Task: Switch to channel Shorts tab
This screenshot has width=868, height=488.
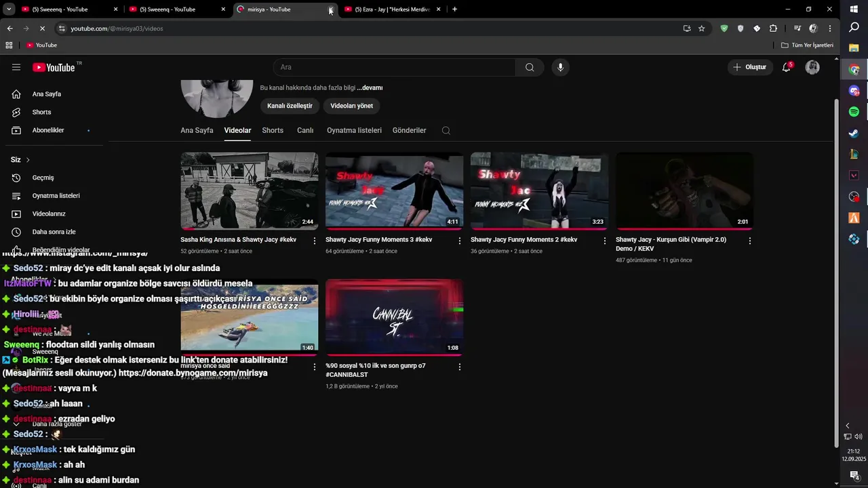Action: pyautogui.click(x=273, y=130)
